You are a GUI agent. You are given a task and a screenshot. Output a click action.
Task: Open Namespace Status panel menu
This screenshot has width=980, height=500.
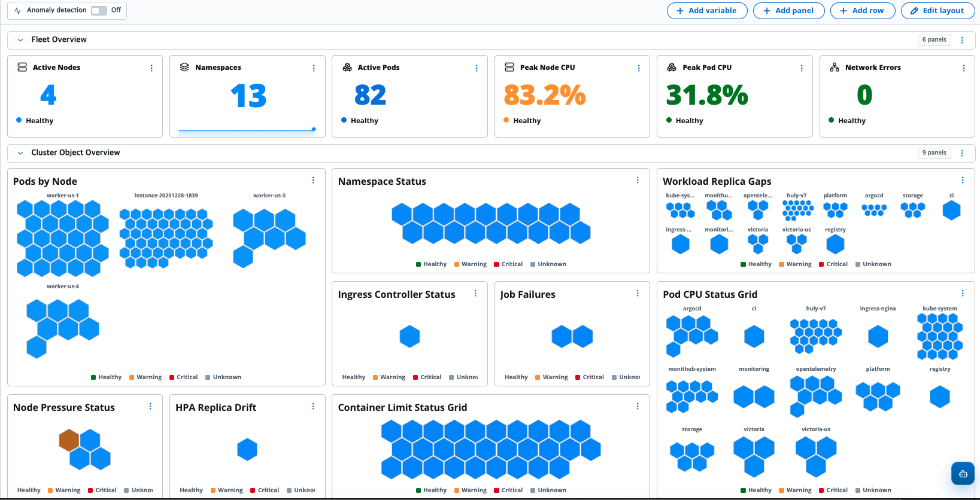[x=638, y=180]
